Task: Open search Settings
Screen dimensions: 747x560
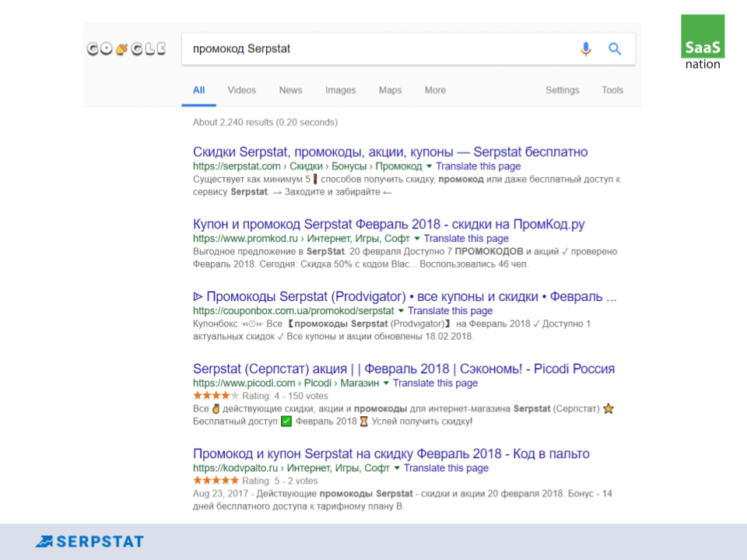Action: coord(562,90)
